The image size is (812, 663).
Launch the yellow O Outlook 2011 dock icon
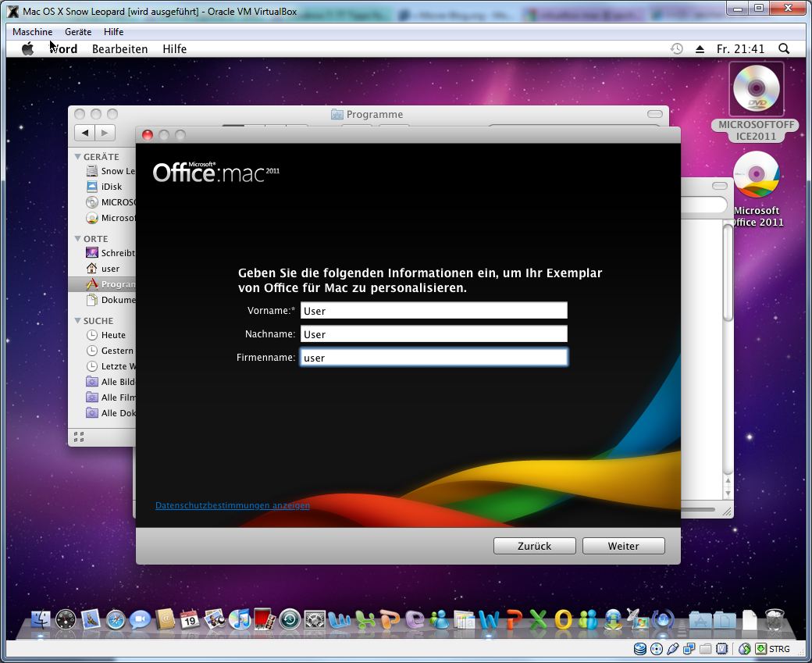coord(564,619)
